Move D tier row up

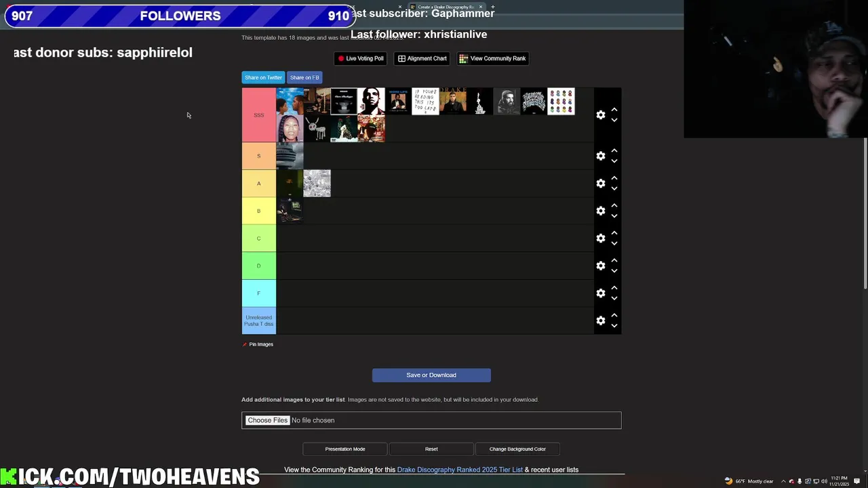(x=614, y=260)
